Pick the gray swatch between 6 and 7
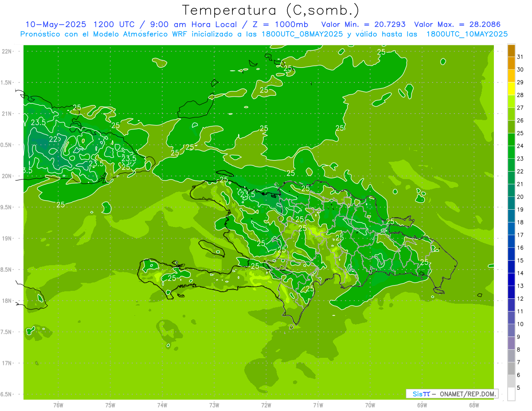Image resolution: width=532 pixels, height=411 pixels. pos(511,369)
